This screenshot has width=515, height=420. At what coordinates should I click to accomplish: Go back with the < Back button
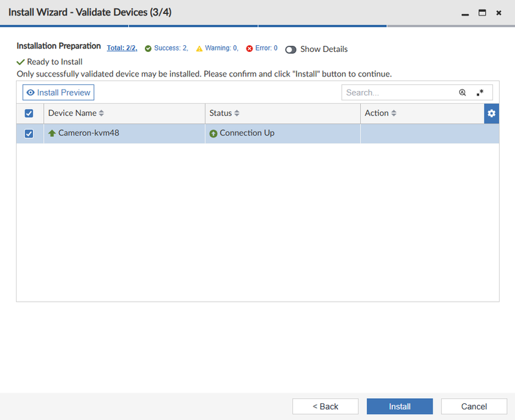click(326, 407)
